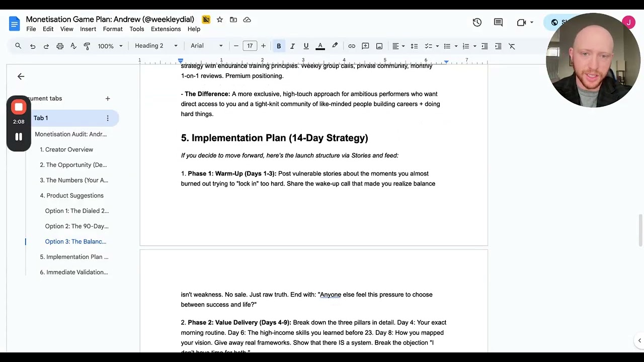This screenshot has height=362, width=644.
Task: Click the font size field showing 17
Action: 250,46
